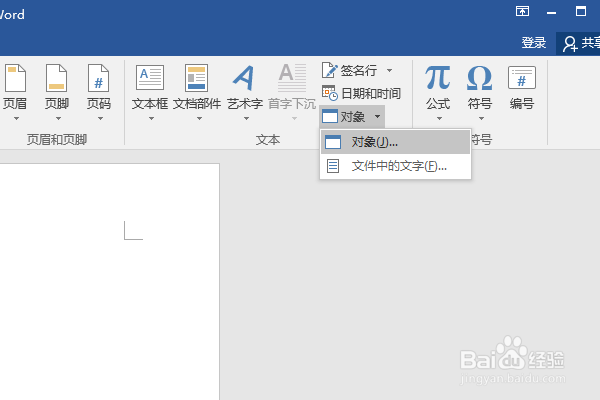Expand the 文档部件 dropdown arrow
This screenshot has width=600, height=400.
(x=199, y=119)
